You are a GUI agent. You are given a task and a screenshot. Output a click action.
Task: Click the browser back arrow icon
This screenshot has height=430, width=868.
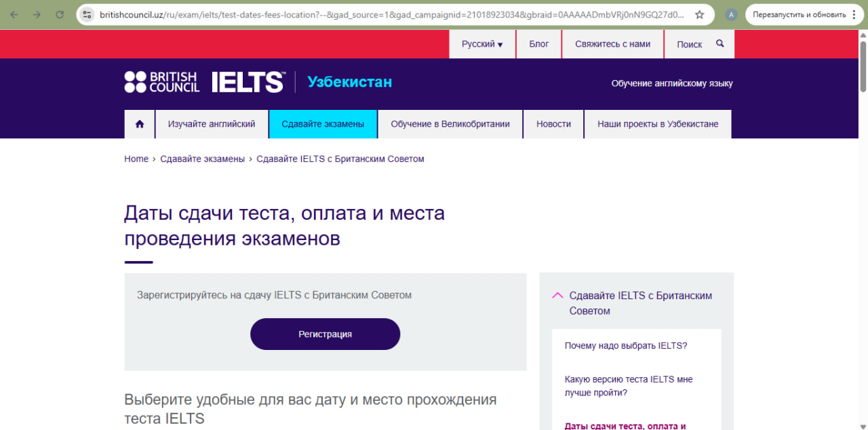pos(14,14)
